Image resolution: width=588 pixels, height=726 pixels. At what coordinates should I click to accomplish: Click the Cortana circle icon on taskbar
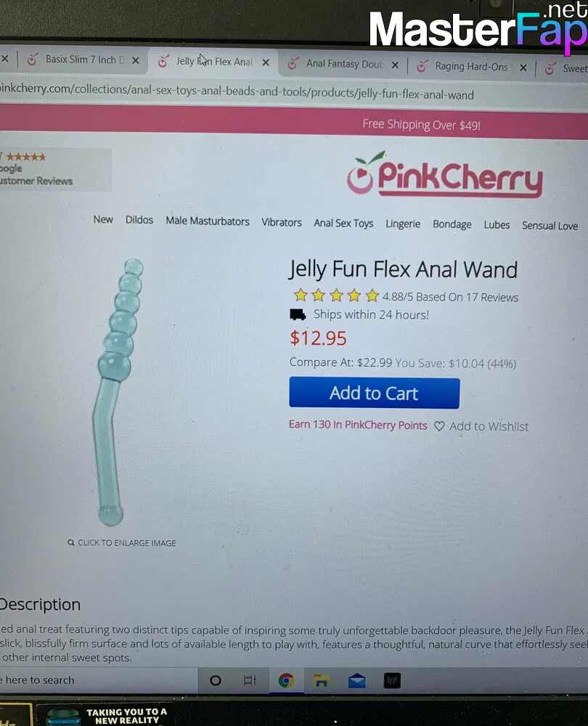click(216, 680)
